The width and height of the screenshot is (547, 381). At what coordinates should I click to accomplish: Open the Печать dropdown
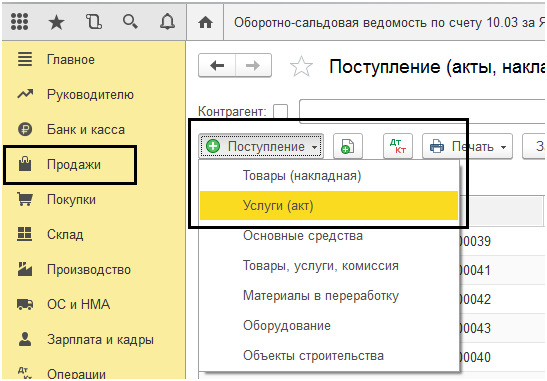pos(467,146)
